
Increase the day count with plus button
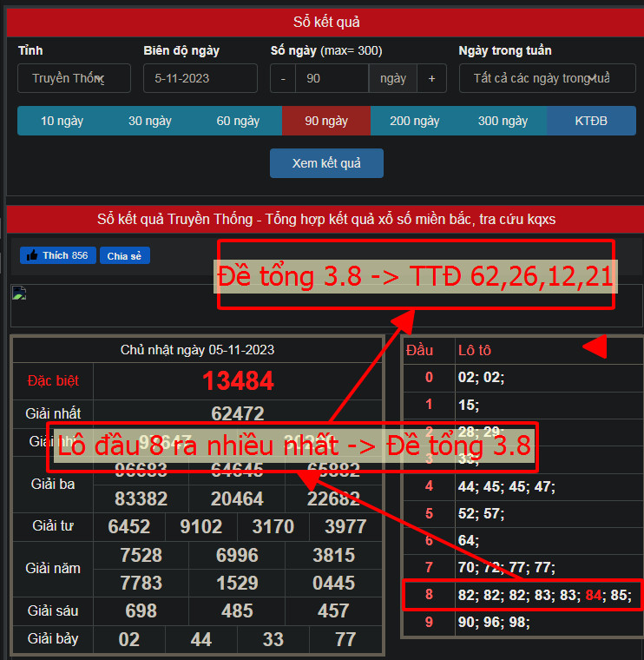point(431,78)
